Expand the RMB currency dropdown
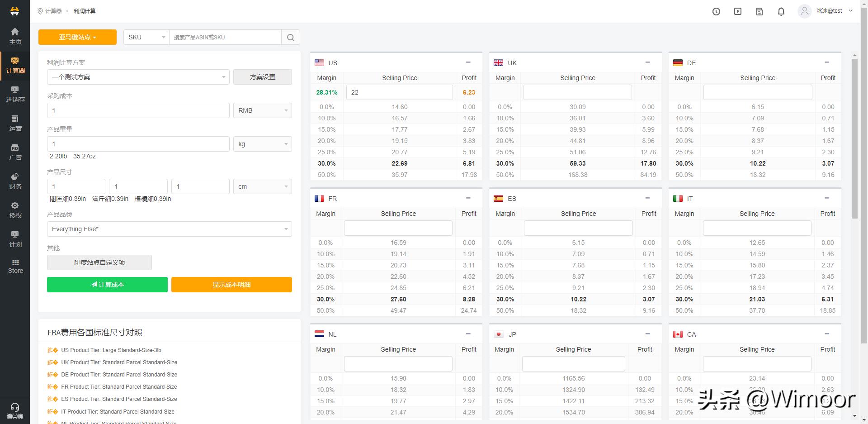The height and width of the screenshot is (424, 868). 262,110
